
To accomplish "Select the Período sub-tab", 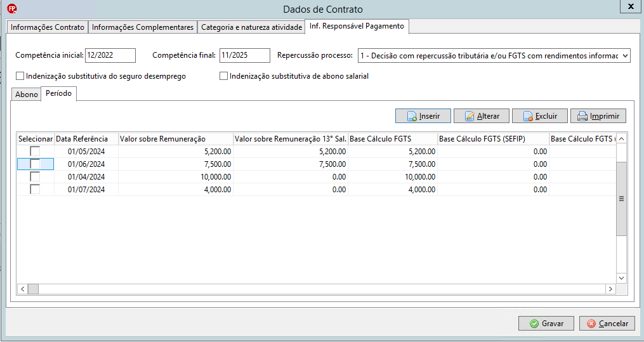I will click(x=59, y=94).
